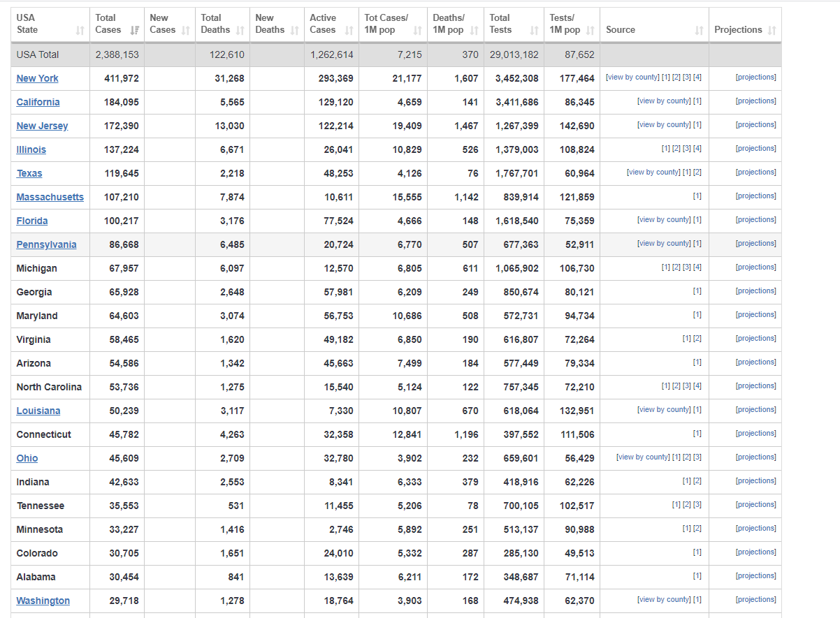
Task: Click sort icon for Tot Cases/1M pop
Action: point(417,31)
